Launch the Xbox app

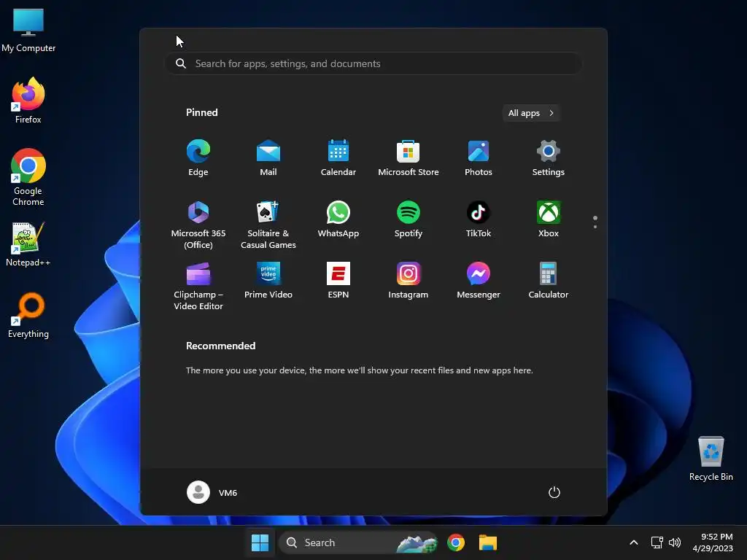click(549, 219)
